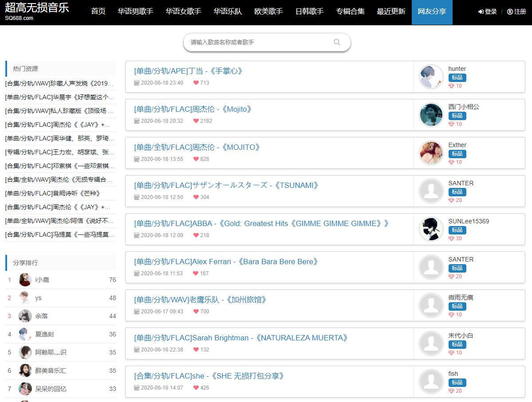Click the diamond icon under hunter's badge
This screenshot has height=402, width=532.
click(451, 86)
